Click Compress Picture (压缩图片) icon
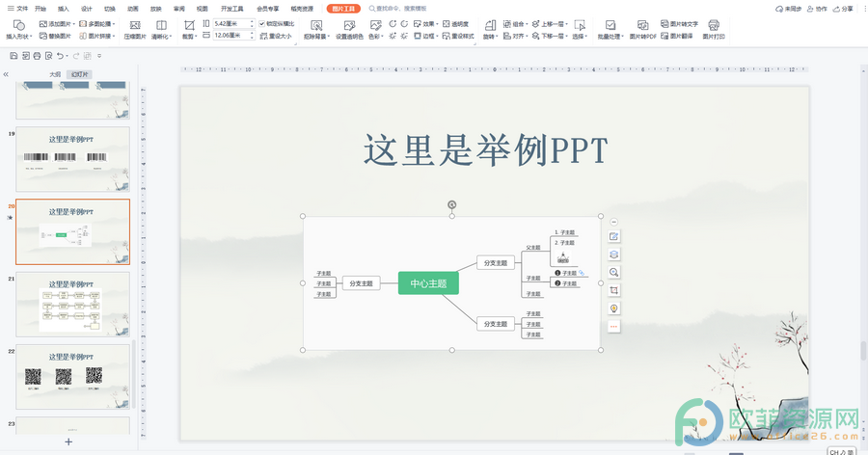Screen dimensions: 868x455 point(134,25)
